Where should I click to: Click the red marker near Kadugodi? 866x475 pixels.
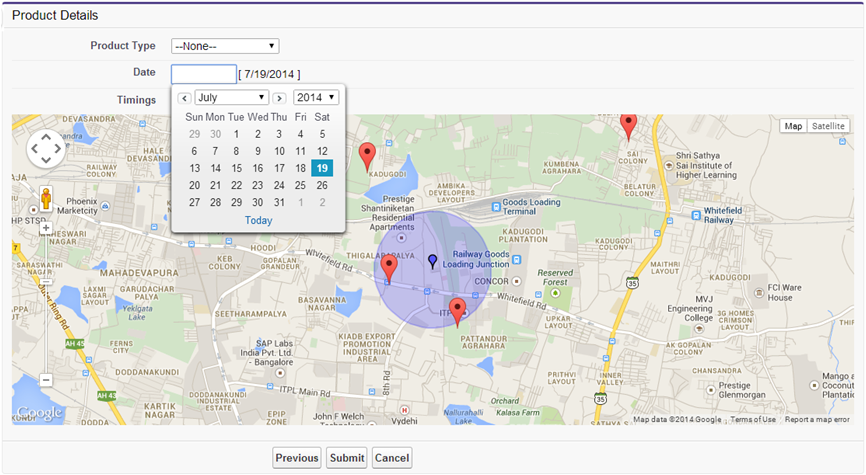tap(367, 157)
